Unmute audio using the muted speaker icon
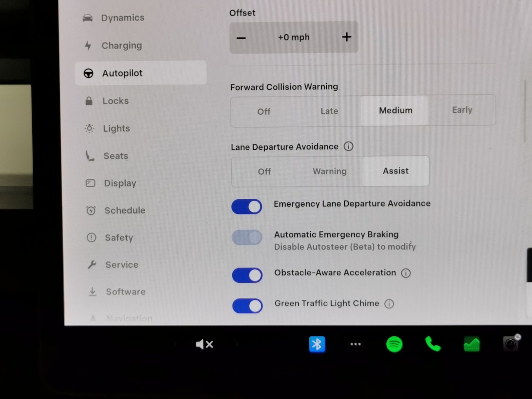Screen dimensions: 532x399 tap(204, 344)
